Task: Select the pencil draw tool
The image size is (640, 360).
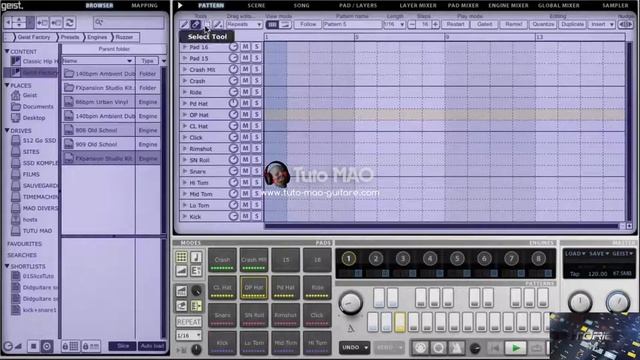Action: (x=184, y=24)
